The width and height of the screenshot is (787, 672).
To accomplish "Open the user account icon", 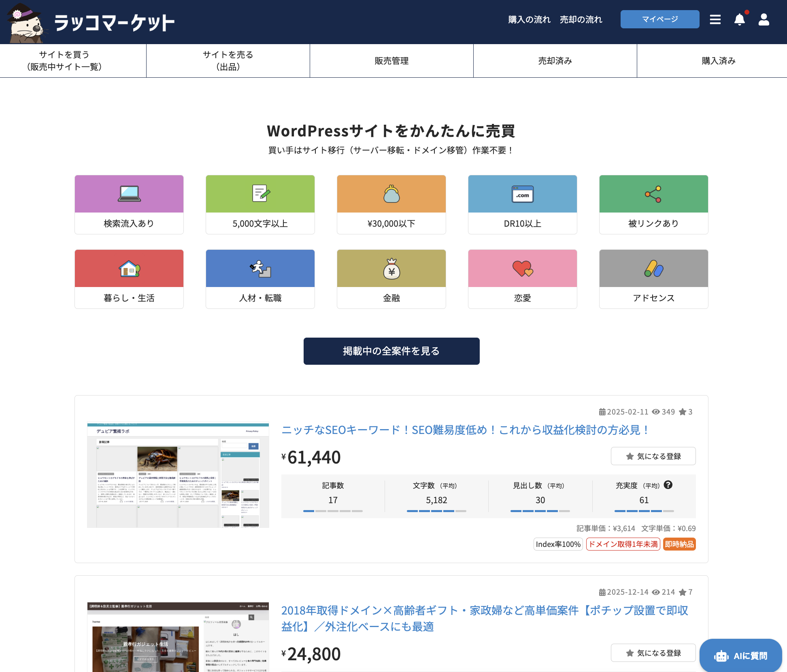I will [764, 19].
